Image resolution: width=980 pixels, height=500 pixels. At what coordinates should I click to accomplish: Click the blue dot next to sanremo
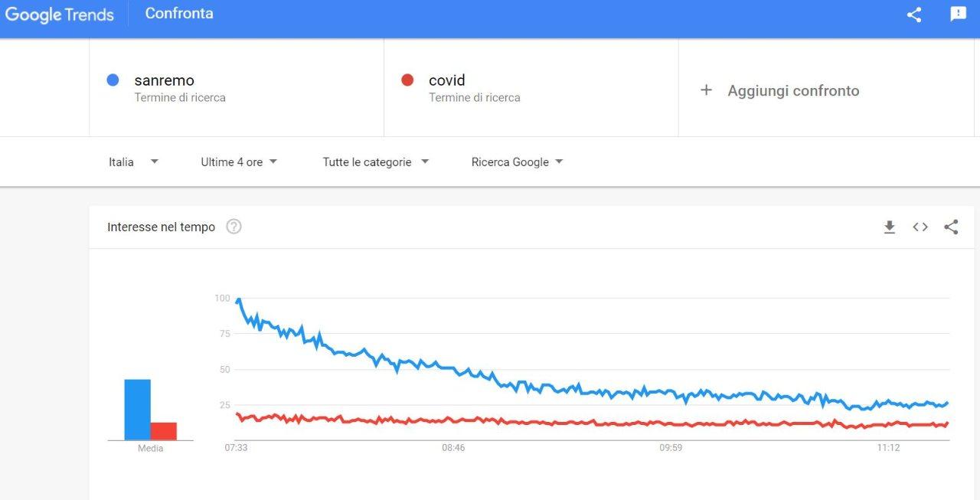tap(113, 80)
